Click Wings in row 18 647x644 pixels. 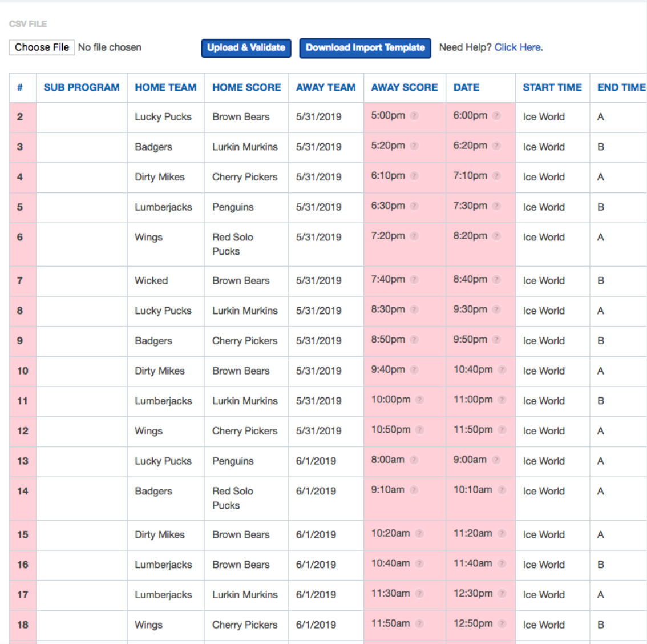[148, 625]
